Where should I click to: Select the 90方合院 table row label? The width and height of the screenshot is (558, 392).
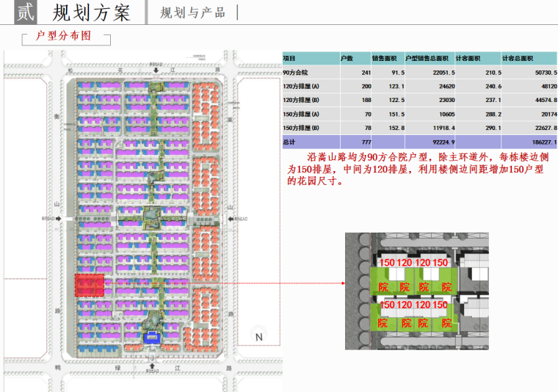[300, 72]
